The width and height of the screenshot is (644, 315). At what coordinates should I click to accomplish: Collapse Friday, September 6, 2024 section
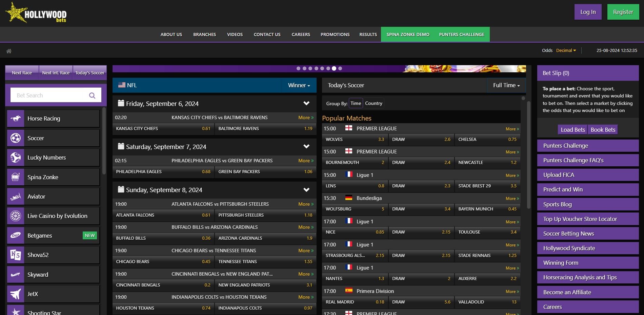(x=306, y=103)
